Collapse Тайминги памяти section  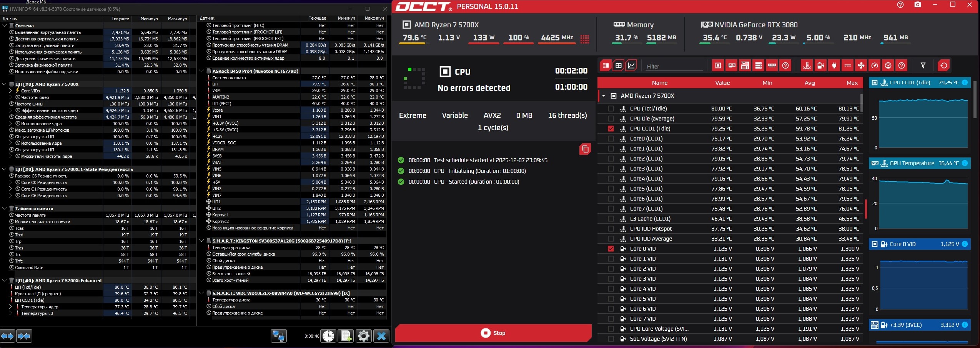click(x=4, y=209)
